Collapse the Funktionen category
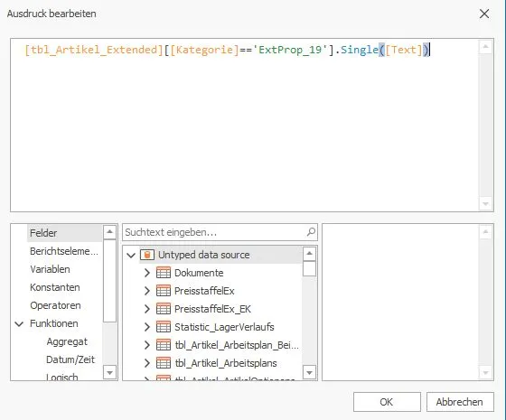This screenshot has height=420, width=506. tap(19, 323)
